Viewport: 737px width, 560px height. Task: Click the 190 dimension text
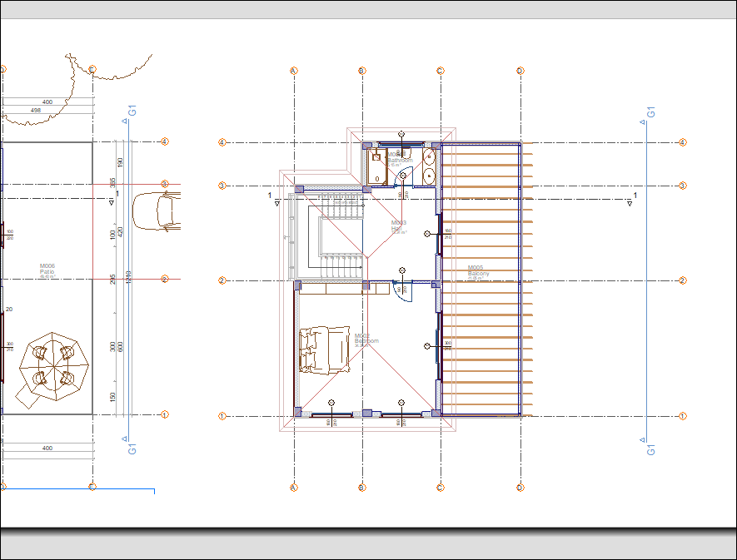coord(120,162)
